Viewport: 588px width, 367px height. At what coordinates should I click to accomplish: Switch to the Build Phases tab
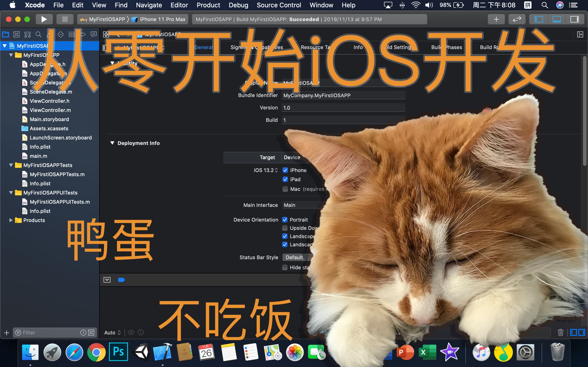pyautogui.click(x=447, y=47)
